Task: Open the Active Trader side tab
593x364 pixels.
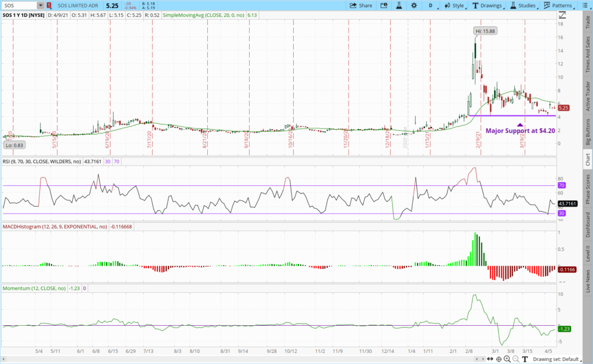Action: tap(588, 95)
